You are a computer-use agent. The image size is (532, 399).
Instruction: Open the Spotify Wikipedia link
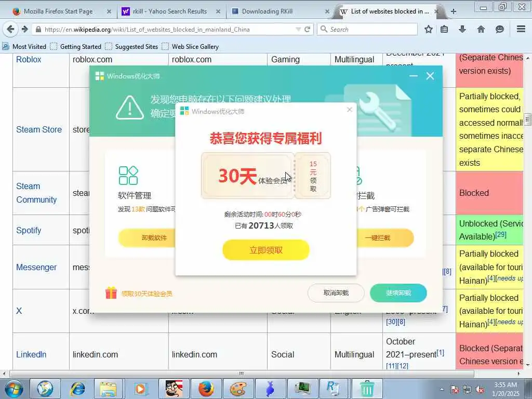pyautogui.click(x=29, y=230)
